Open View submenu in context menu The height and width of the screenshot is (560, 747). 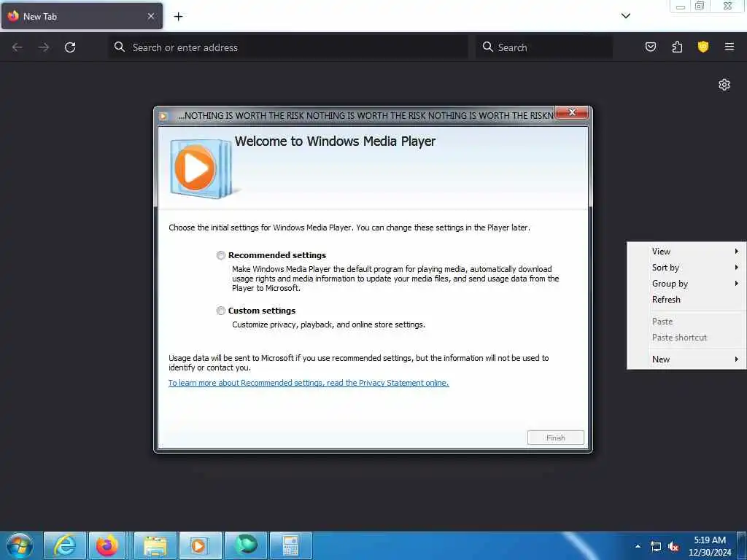686,251
